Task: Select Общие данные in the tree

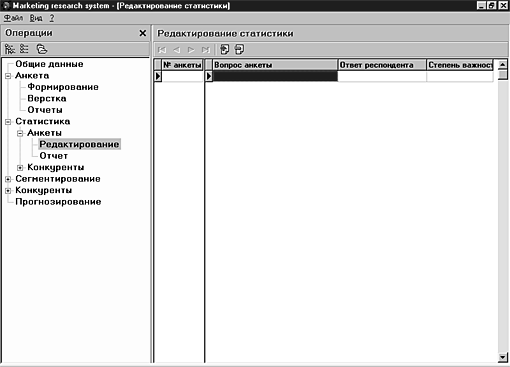Action: [x=49, y=64]
